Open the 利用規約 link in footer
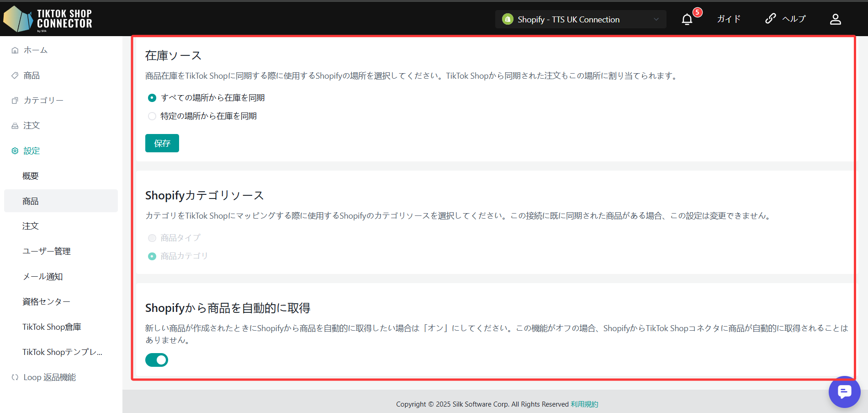Image resolution: width=868 pixels, height=413 pixels. pos(584,404)
